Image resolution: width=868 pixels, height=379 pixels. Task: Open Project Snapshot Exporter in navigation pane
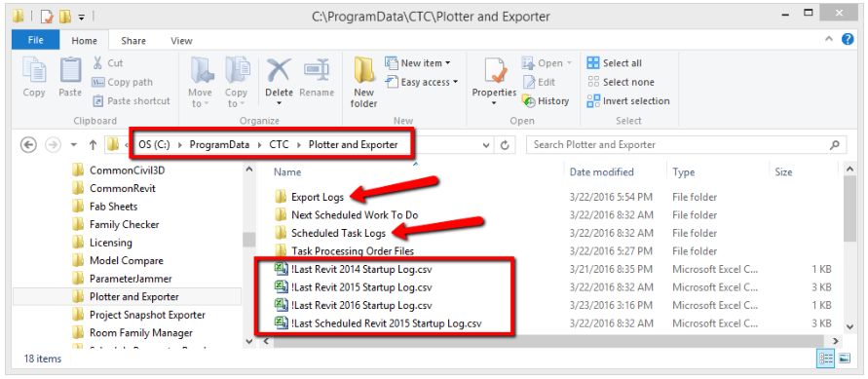coord(147,315)
